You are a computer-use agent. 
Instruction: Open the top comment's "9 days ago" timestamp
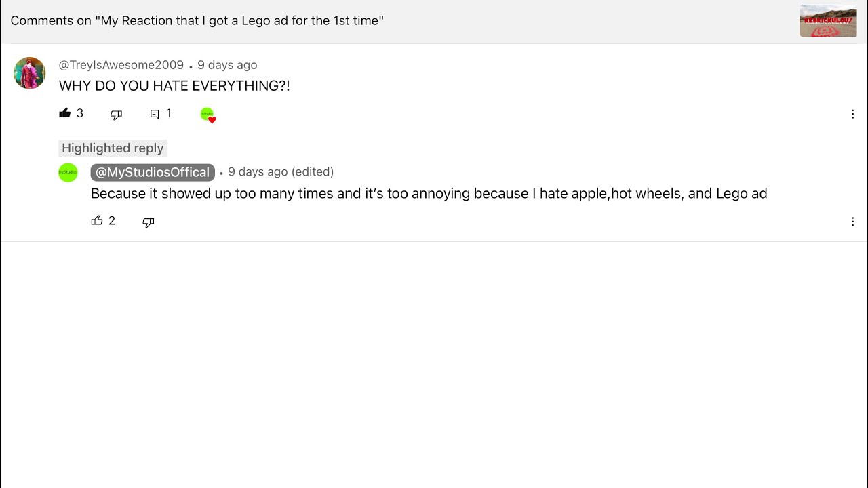point(227,65)
